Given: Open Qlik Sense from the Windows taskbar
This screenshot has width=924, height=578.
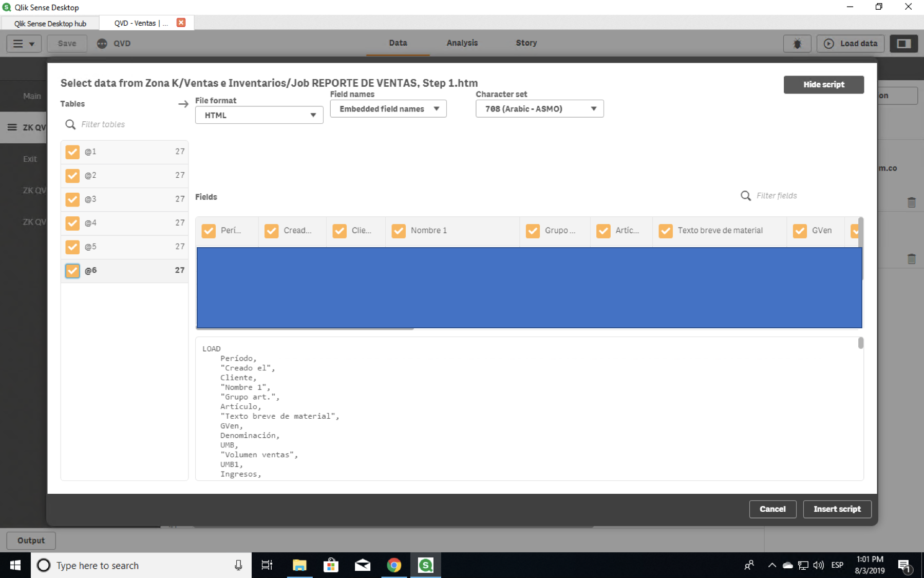Looking at the screenshot, I should click(x=426, y=565).
